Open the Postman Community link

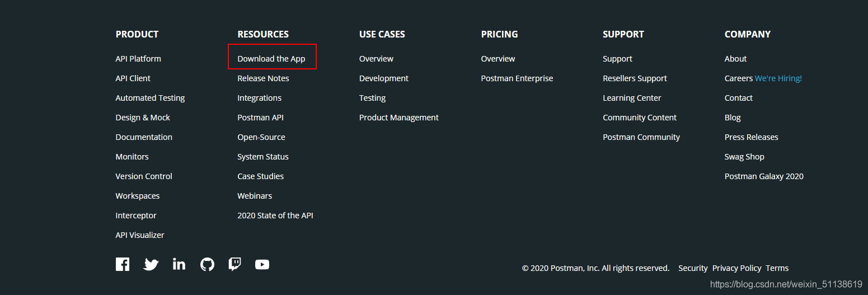pyautogui.click(x=641, y=137)
